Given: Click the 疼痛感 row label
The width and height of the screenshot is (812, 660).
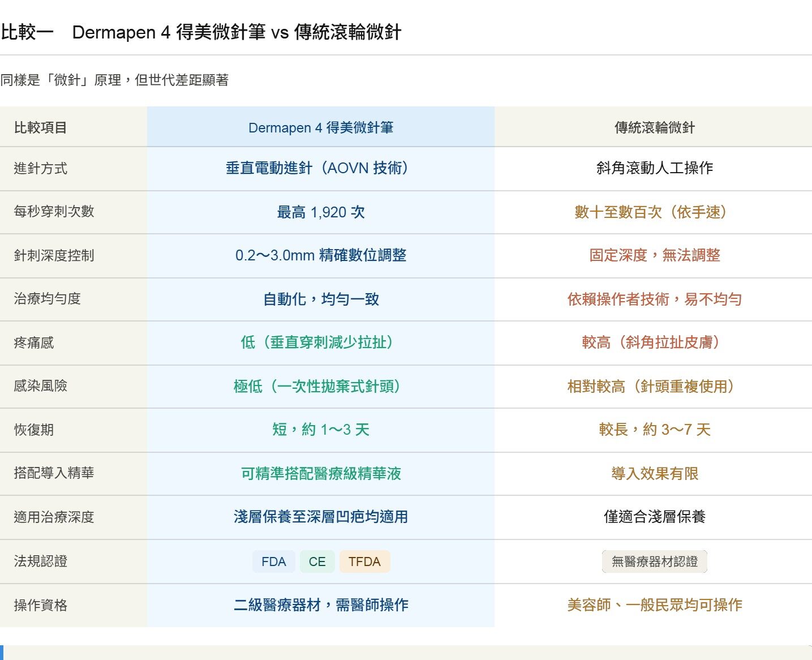Looking at the screenshot, I should 74,343.
